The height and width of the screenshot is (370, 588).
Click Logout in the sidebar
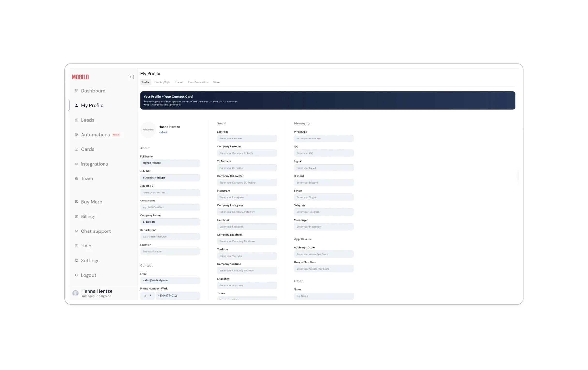[88, 275]
